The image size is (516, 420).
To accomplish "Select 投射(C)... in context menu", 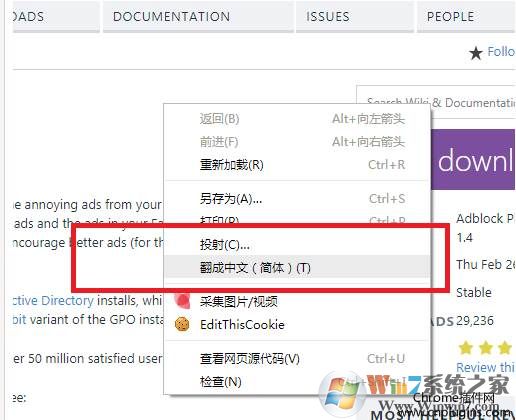I will 297,244.
